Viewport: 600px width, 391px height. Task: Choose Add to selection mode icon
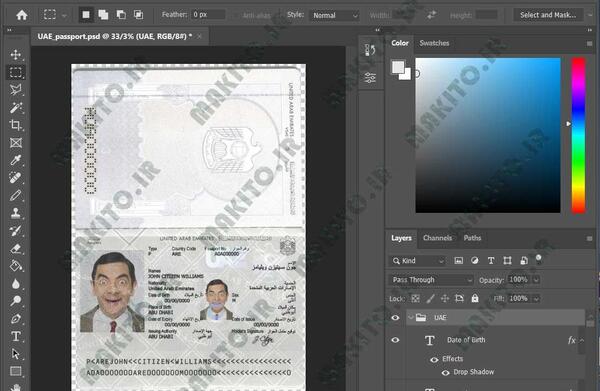pos(103,15)
